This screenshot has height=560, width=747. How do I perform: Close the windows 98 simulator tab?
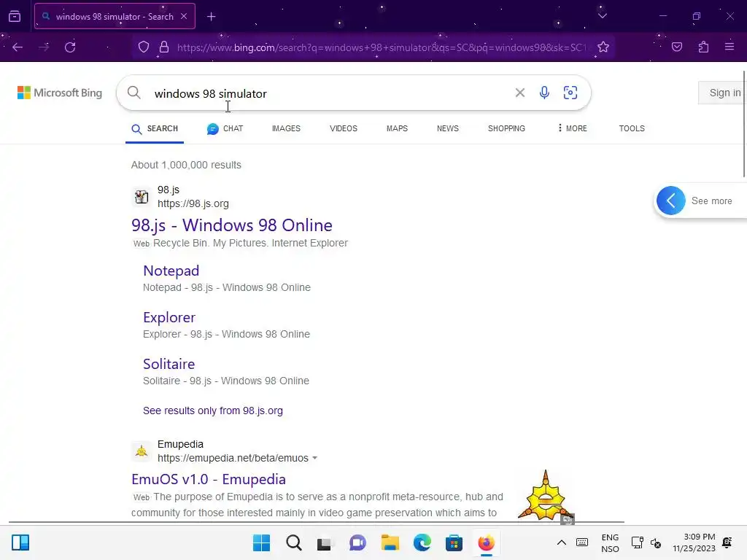click(184, 16)
